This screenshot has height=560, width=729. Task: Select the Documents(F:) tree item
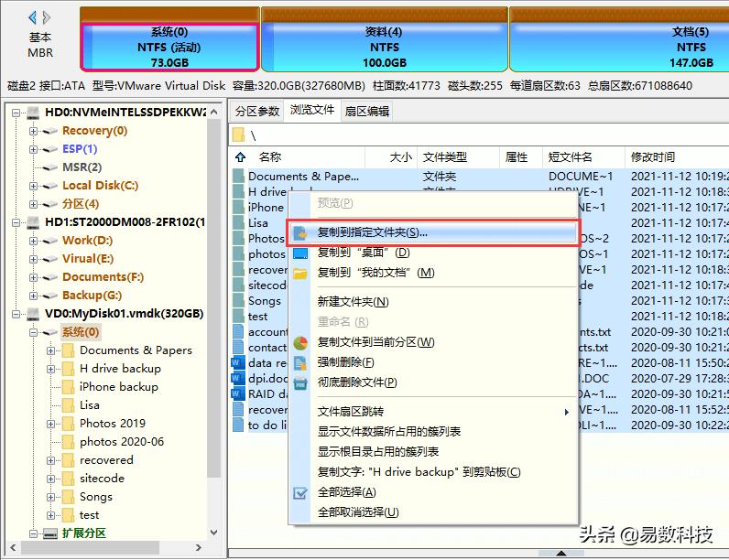point(103,277)
